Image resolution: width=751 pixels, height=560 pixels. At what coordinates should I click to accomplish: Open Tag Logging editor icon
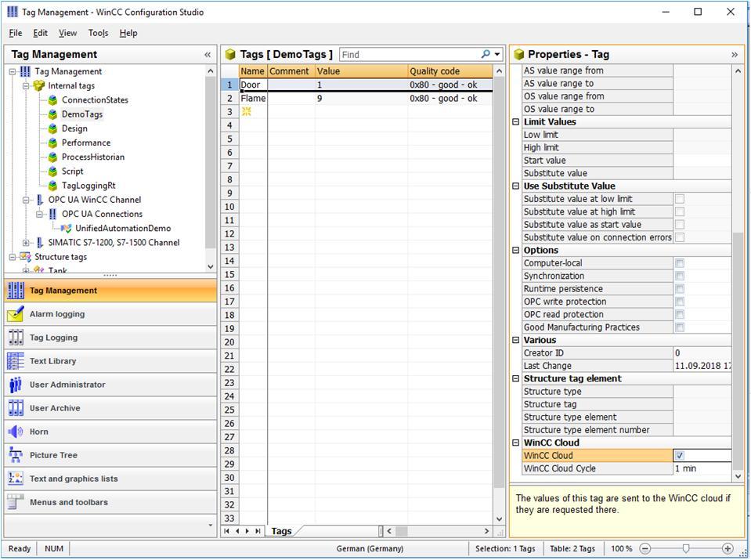(16, 338)
